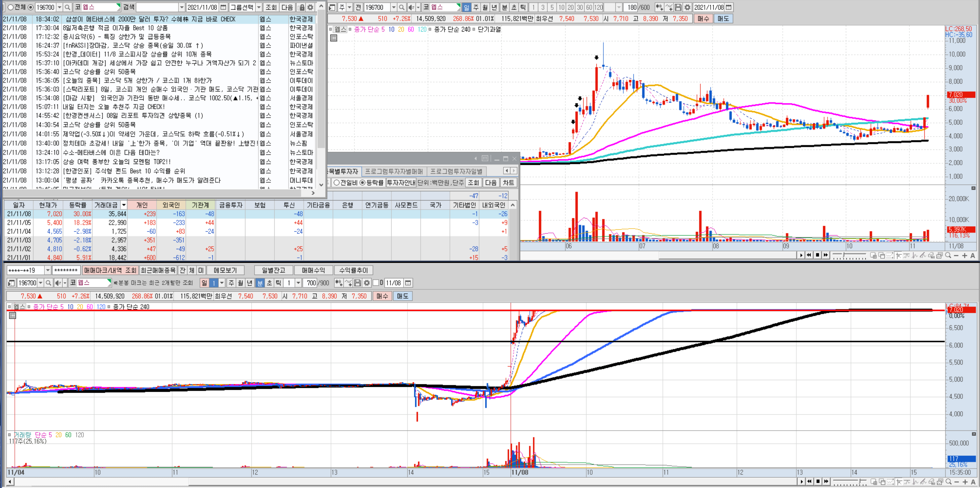Open the news headline timestamped 18:34:02

click(160, 19)
